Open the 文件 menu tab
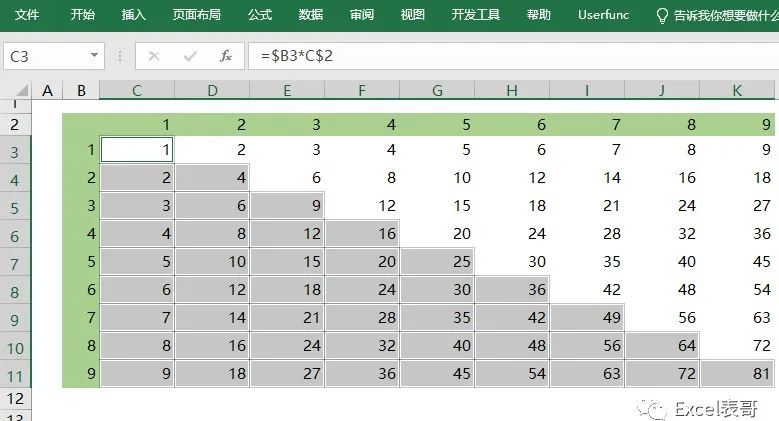The image size is (779, 421). pyautogui.click(x=27, y=15)
